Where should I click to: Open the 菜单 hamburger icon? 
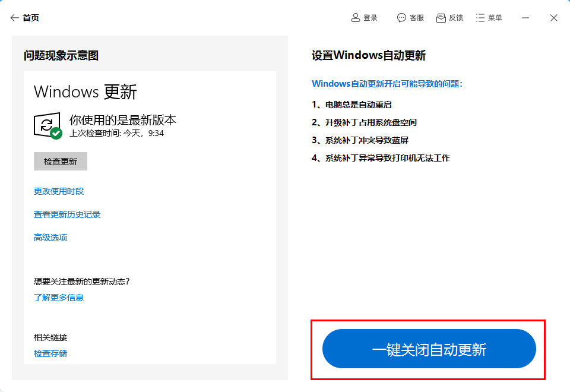(479, 17)
